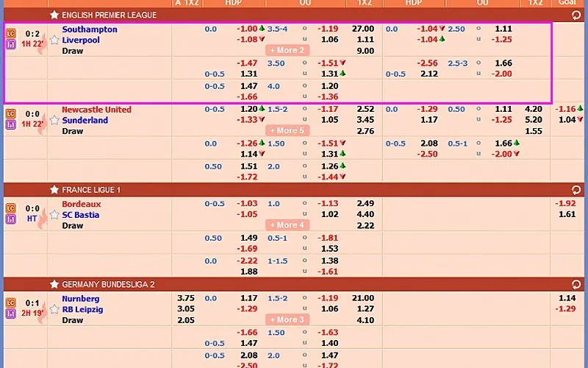Open live centre icon for Newcastle United match
The image size is (588, 368).
tap(11, 114)
